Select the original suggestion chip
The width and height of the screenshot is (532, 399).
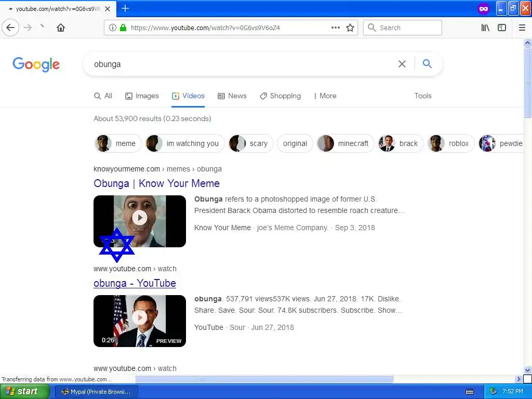point(295,143)
